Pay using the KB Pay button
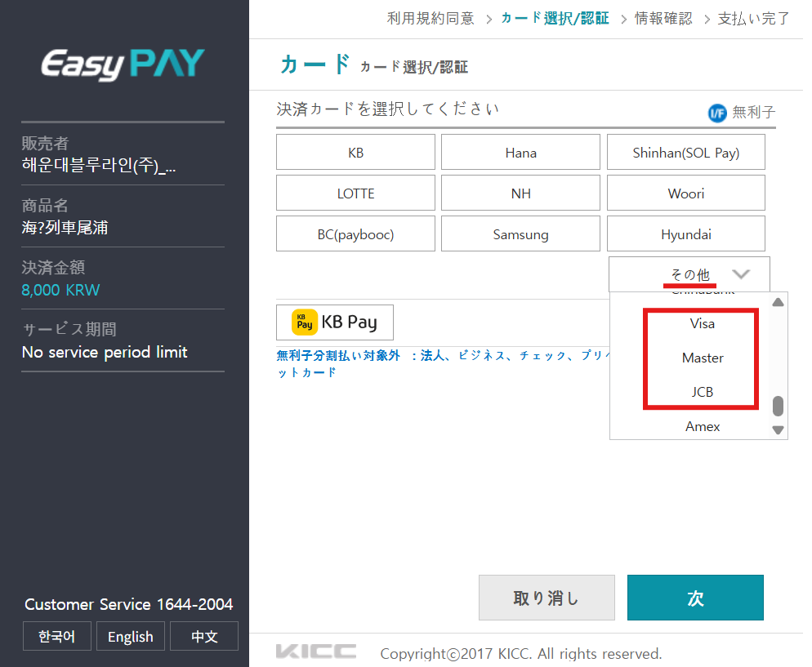 click(x=335, y=322)
